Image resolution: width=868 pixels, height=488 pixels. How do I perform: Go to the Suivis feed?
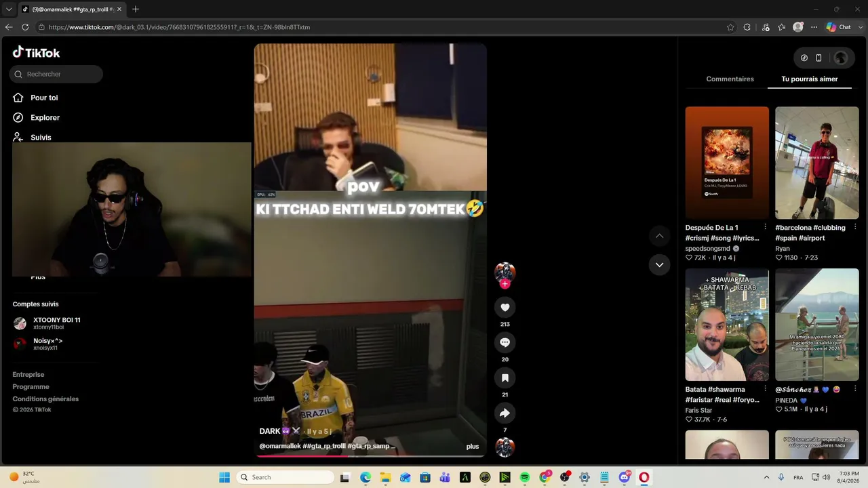(x=33, y=137)
